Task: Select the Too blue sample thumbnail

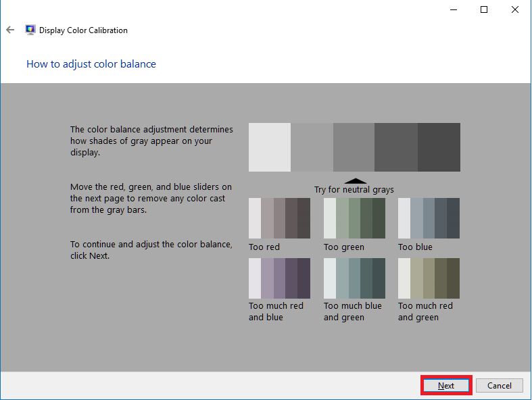Action: pos(429,218)
